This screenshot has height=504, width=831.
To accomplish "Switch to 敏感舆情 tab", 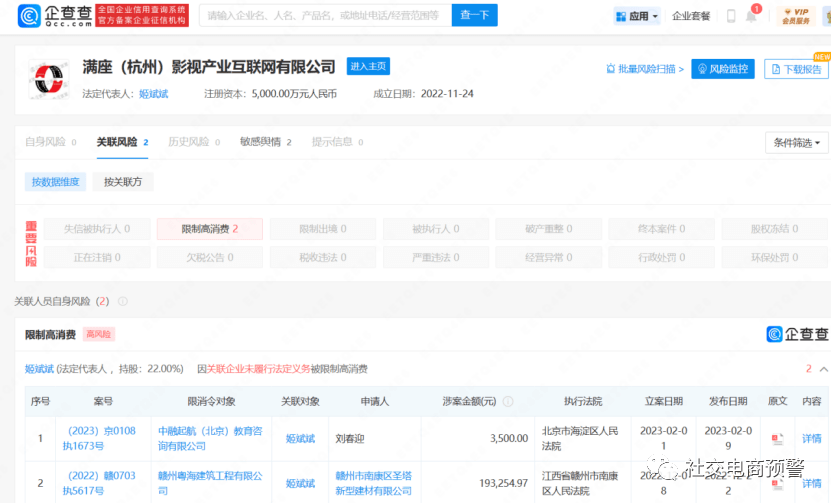I will [266, 142].
